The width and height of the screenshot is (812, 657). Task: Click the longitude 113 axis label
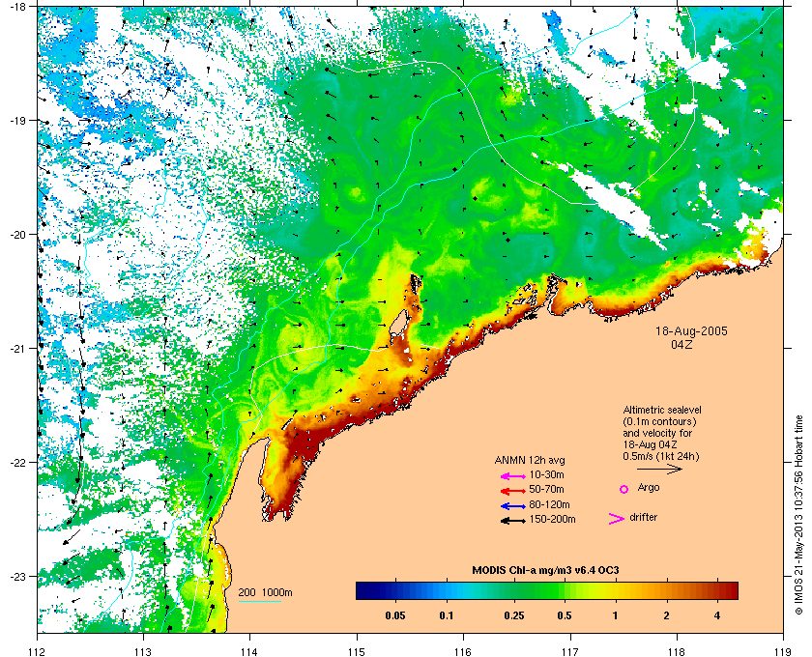(x=143, y=652)
